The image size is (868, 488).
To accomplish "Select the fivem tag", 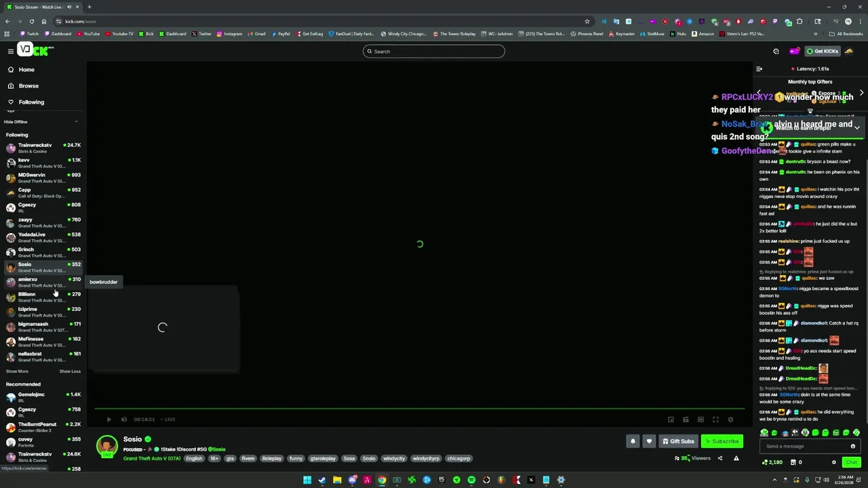I will [x=248, y=458].
